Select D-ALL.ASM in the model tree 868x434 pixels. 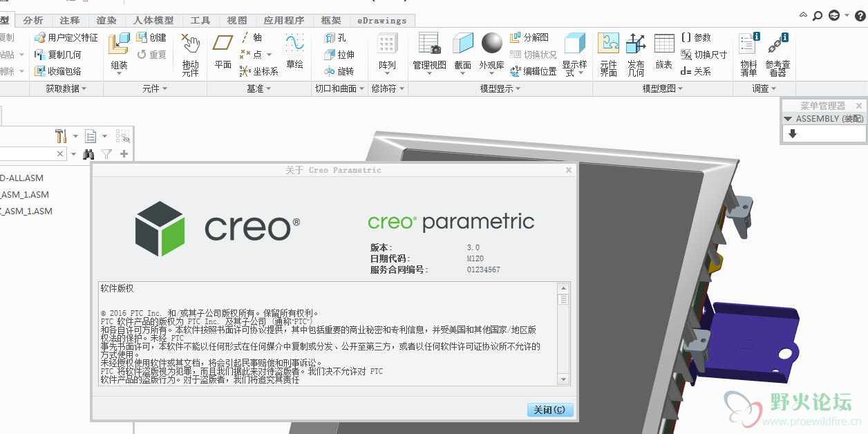pos(21,178)
